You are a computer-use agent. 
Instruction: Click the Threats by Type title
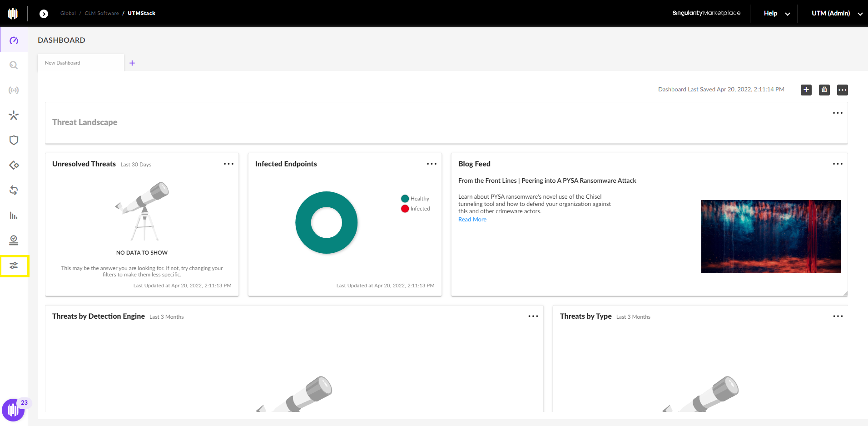585,316
